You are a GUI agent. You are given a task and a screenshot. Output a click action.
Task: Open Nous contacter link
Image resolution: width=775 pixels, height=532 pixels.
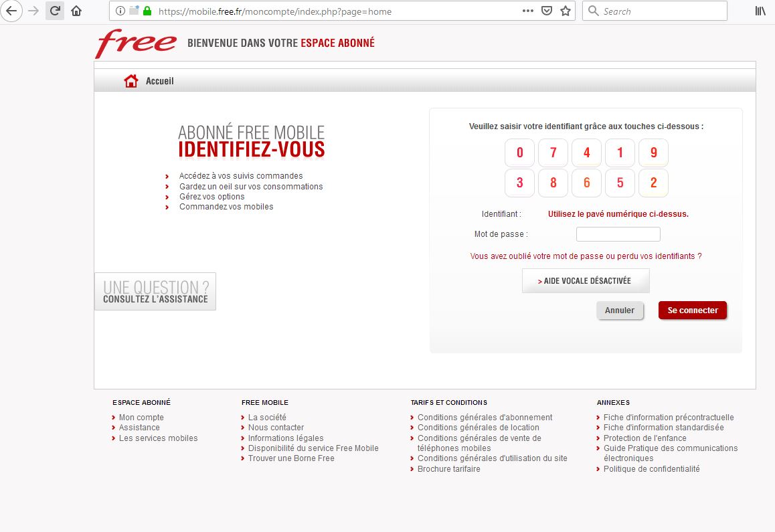pos(276,428)
